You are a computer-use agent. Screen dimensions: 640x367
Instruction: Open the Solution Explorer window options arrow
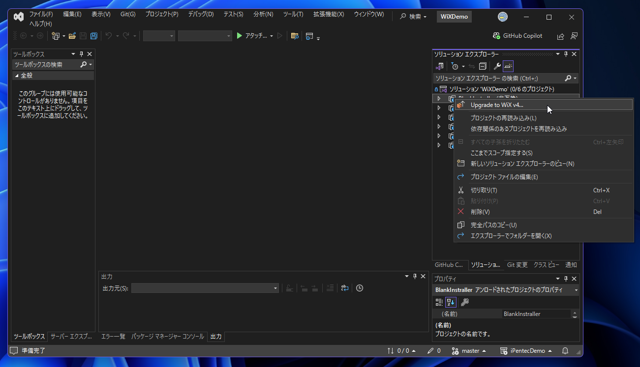(558, 54)
